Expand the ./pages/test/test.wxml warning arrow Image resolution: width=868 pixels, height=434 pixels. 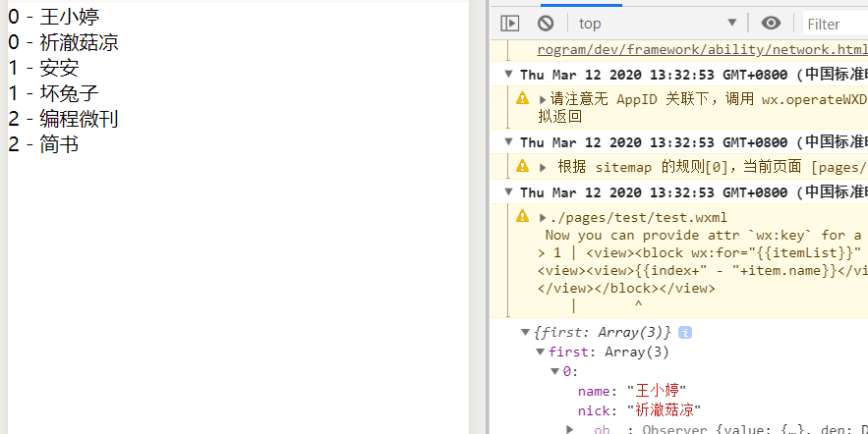pos(543,217)
